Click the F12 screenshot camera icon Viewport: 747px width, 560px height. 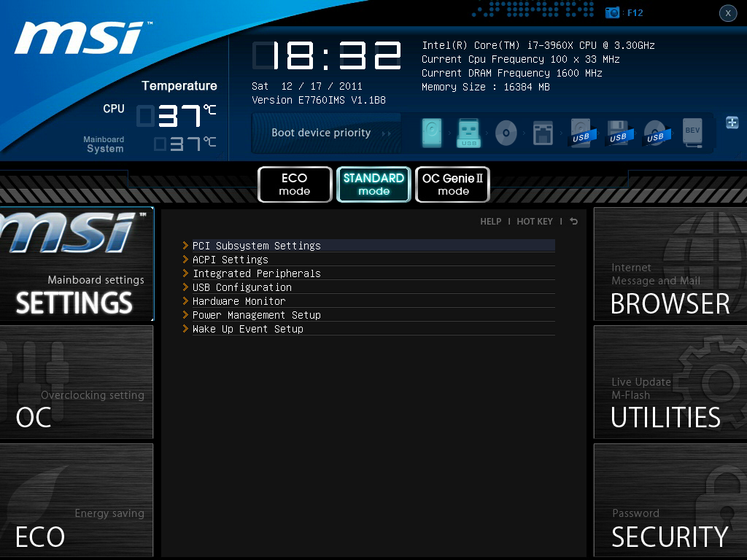click(x=612, y=13)
